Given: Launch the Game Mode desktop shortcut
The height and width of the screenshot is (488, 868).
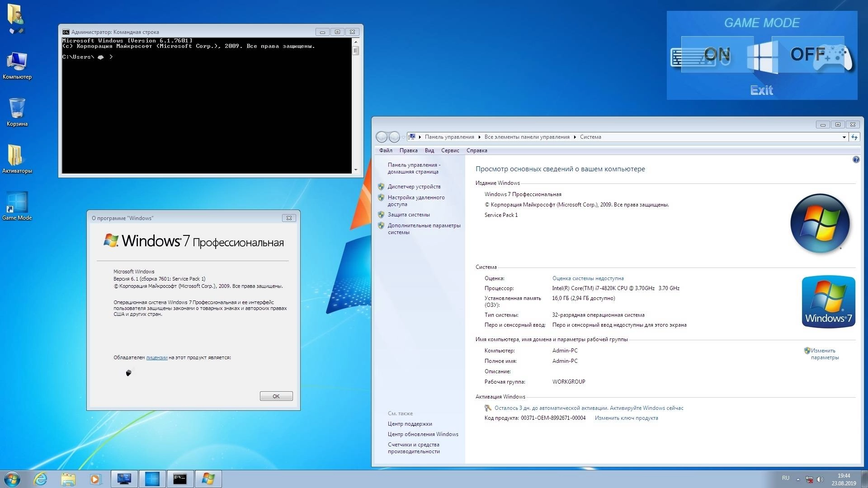Looking at the screenshot, I should 17,206.
